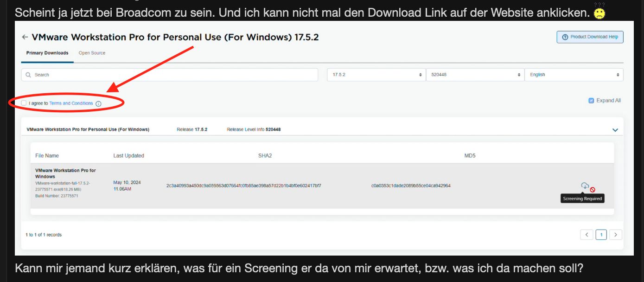Open Product Download Help
This screenshot has width=644, height=282.
(x=590, y=37)
